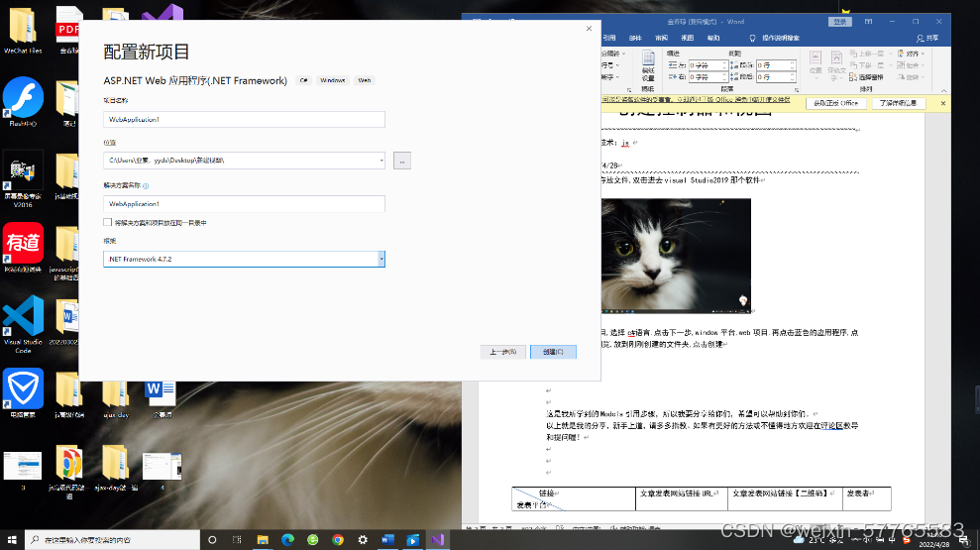This screenshot has width=980, height=550.
Task: Open the References tab in Word
Action: pyautogui.click(x=609, y=38)
